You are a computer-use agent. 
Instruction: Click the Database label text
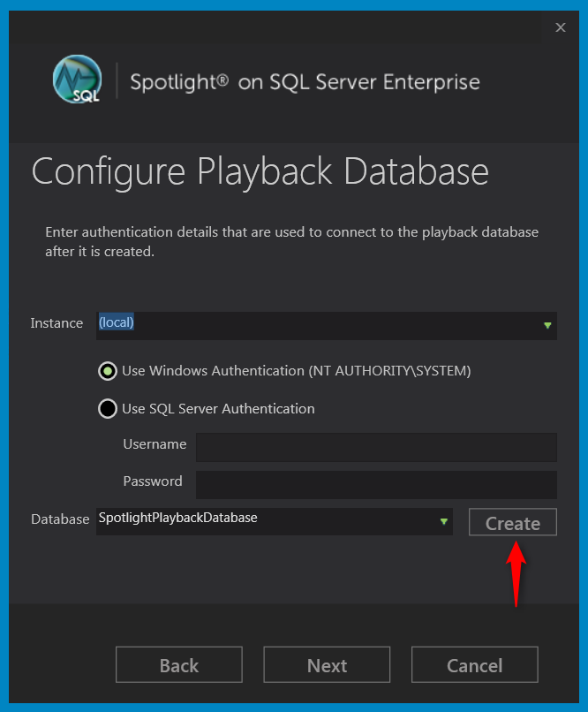[60, 519]
